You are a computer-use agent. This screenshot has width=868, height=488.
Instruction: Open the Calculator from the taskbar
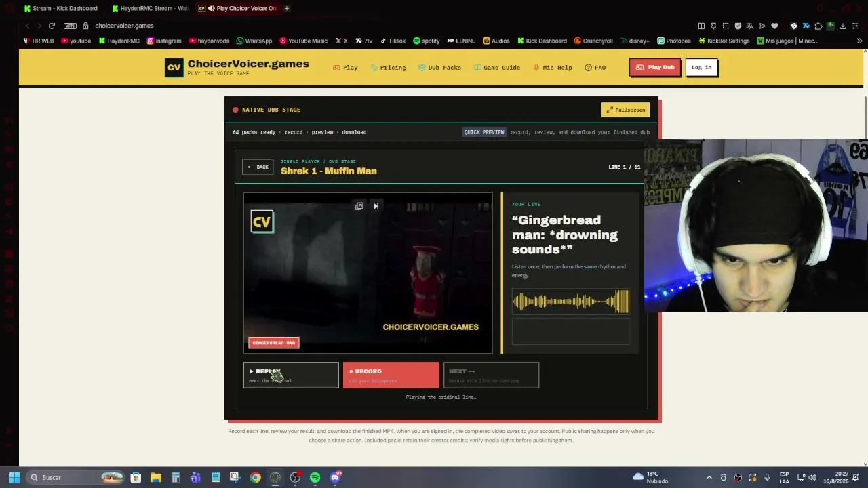pyautogui.click(x=175, y=477)
